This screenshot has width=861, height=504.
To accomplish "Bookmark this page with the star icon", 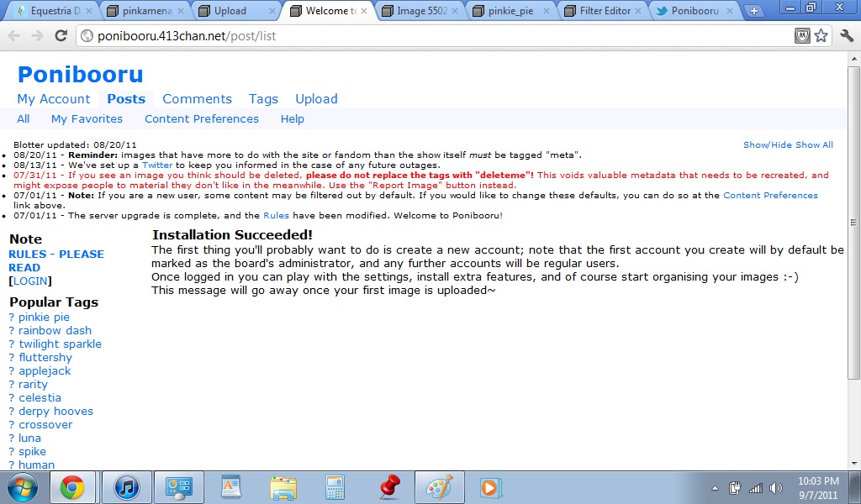I will 821,36.
